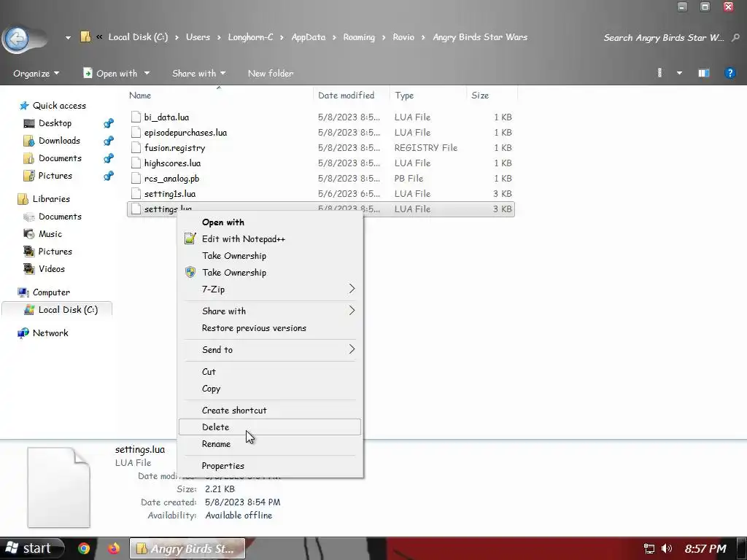Sort files by Type column
The width and height of the screenshot is (747, 560).
pos(404,96)
